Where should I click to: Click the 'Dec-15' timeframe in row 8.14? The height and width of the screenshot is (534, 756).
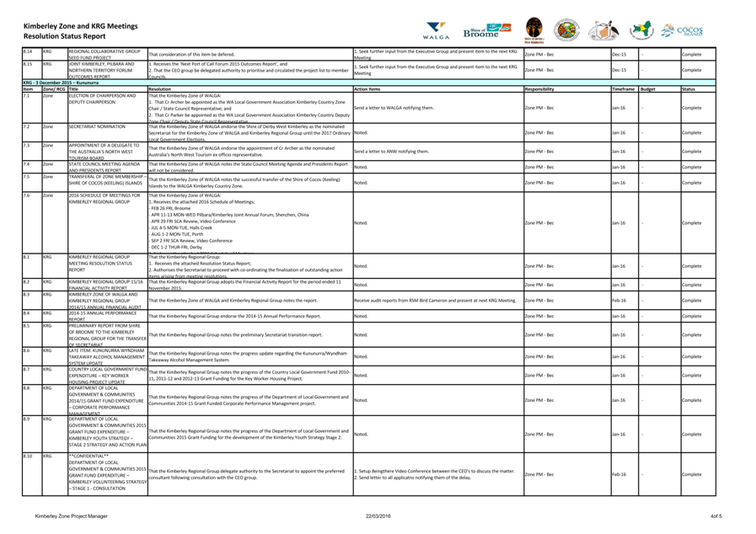tap(619, 55)
